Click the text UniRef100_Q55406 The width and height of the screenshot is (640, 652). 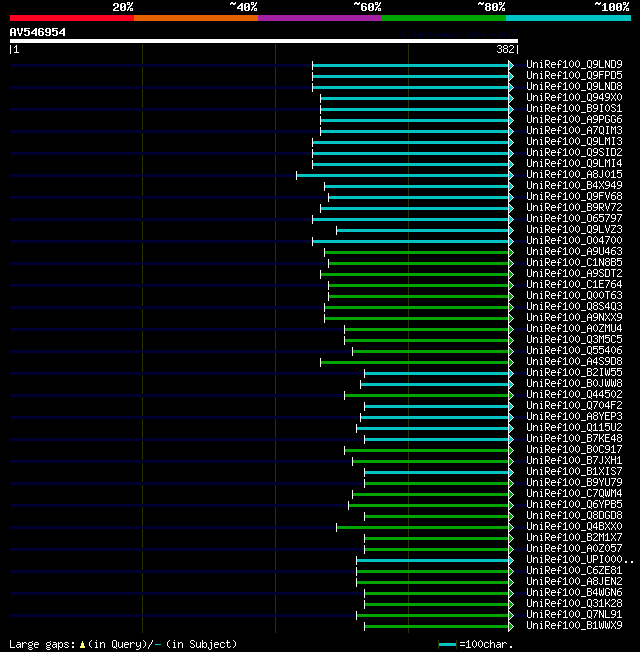pos(574,351)
